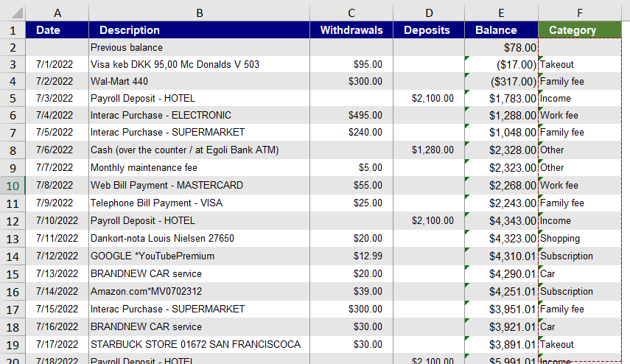630x364 pixels.
Task: Select row 10 header
Action: [13, 185]
